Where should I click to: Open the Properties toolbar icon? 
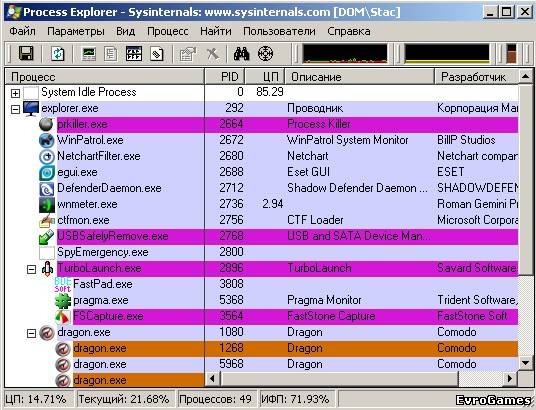coord(188,54)
